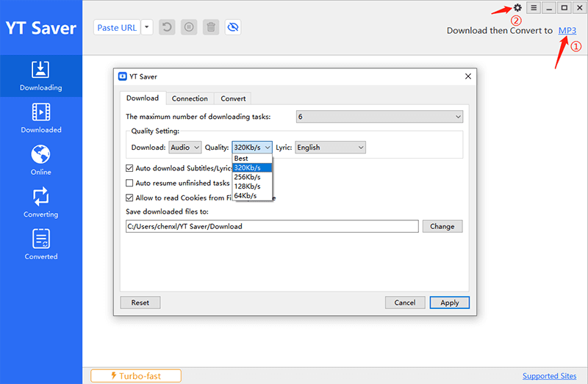This screenshot has height=384, width=588.
Task: Close the YT Saver settings dialog
Action: 468,76
